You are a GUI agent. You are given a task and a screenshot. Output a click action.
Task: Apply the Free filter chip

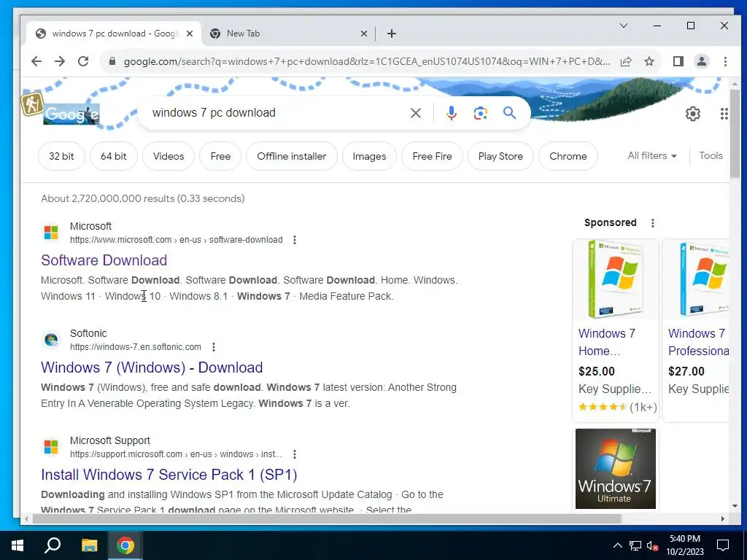click(220, 156)
